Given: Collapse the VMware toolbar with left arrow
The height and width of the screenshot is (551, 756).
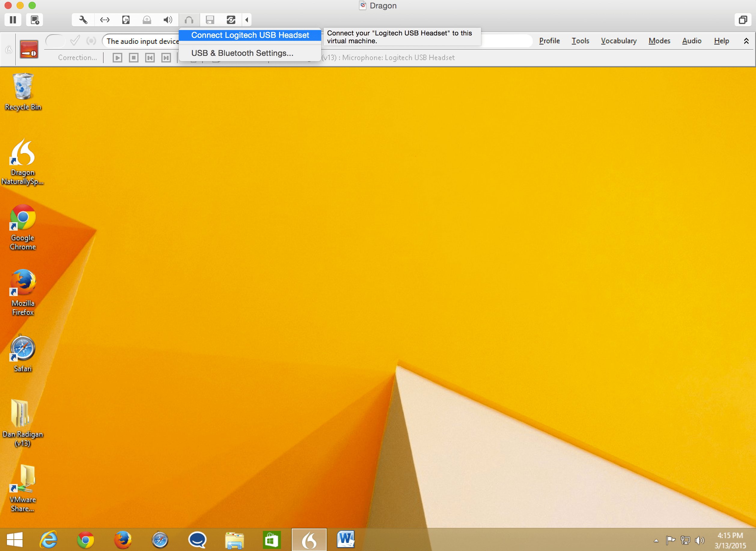Looking at the screenshot, I should [x=247, y=20].
